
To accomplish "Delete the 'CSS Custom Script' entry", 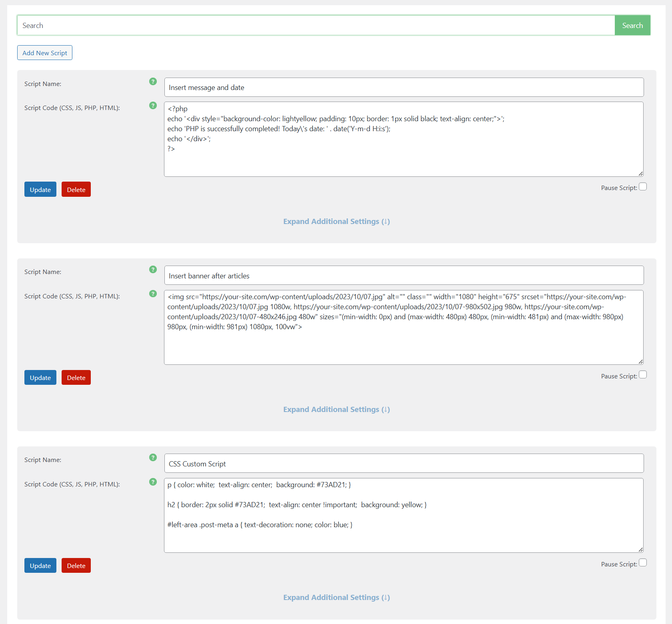I will point(76,566).
